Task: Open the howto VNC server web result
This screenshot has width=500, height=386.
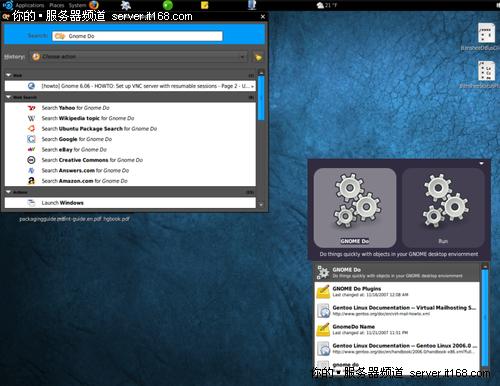Action: coord(130,86)
